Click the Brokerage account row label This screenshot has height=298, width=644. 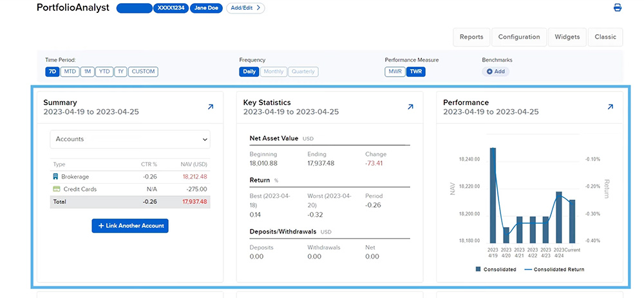click(75, 177)
